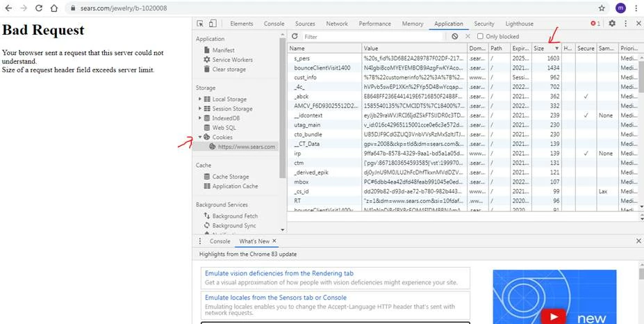Select the cust_info cookie row
Image resolution: width=644 pixels, height=324 pixels.
point(463,77)
